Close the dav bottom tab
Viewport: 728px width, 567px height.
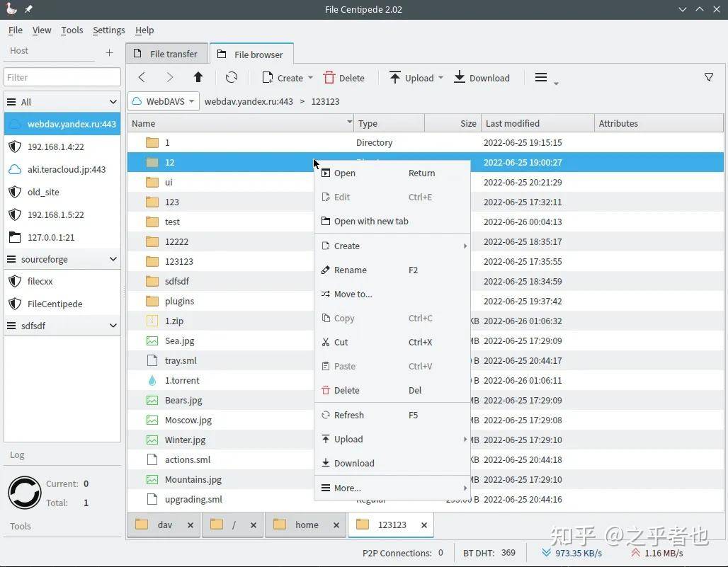(x=190, y=525)
